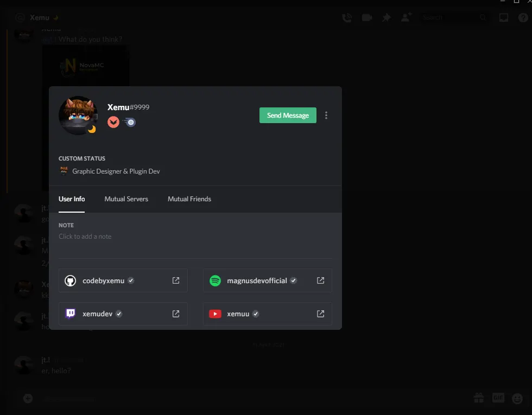
Task: Open the emoji picker
Action: 517,399
